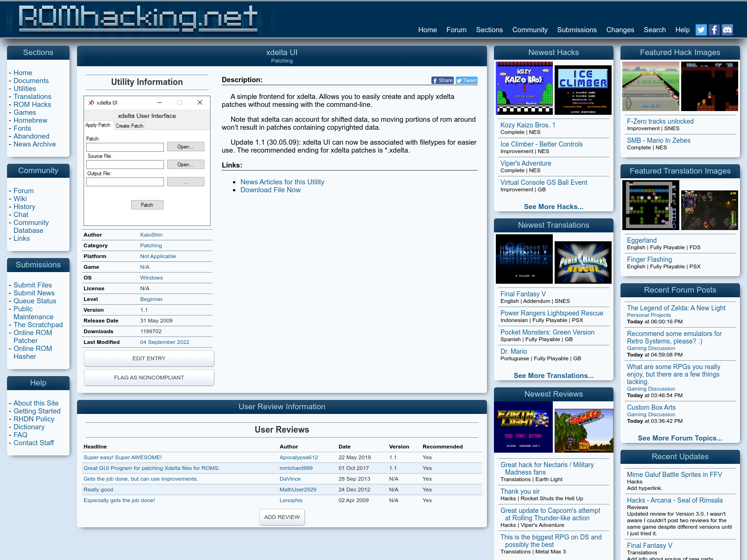Open Contact Staff in the Help sidebar

tap(34, 443)
